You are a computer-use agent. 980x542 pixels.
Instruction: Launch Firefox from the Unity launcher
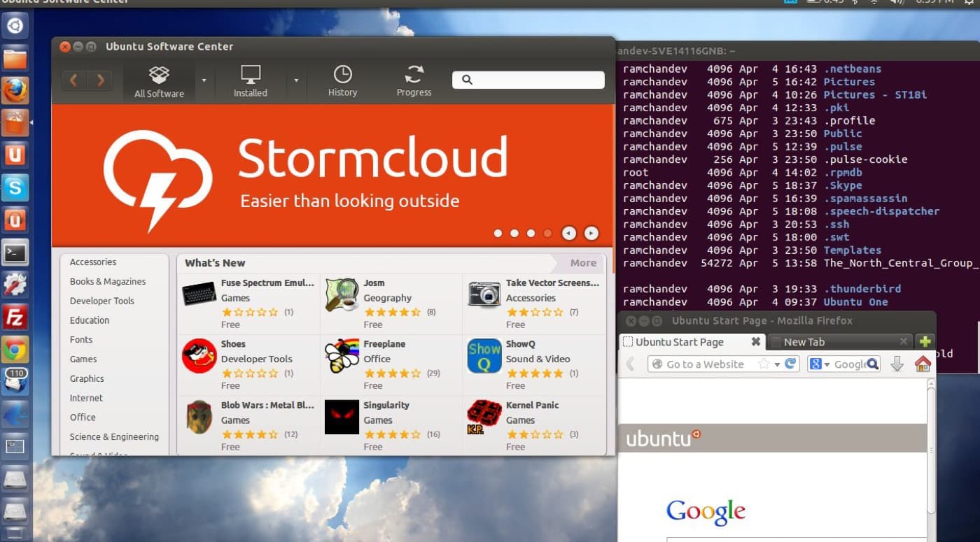[x=15, y=91]
